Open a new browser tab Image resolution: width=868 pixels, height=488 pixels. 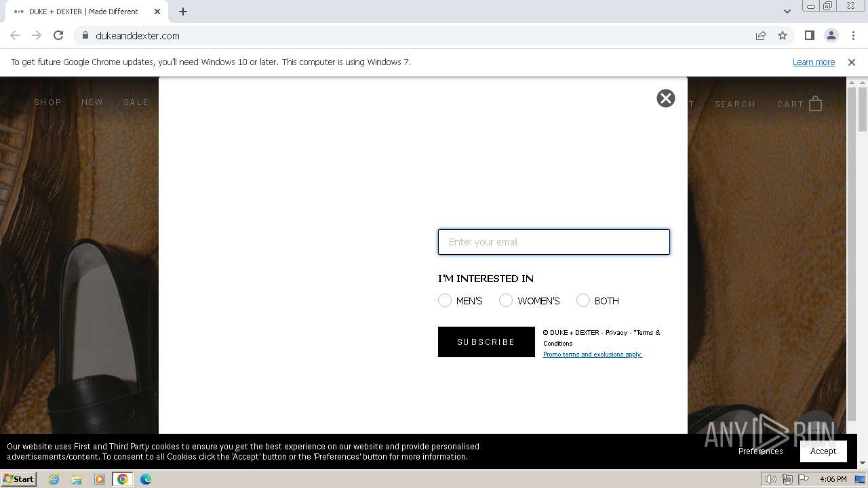[x=183, y=12]
